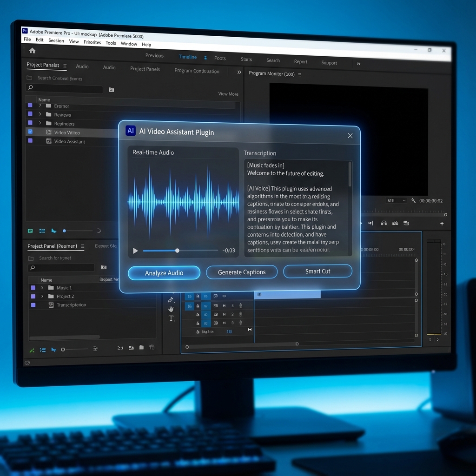This screenshot has height=476, width=476.
Task: Click the marker flag icon on the timeline
Action: coord(250,329)
